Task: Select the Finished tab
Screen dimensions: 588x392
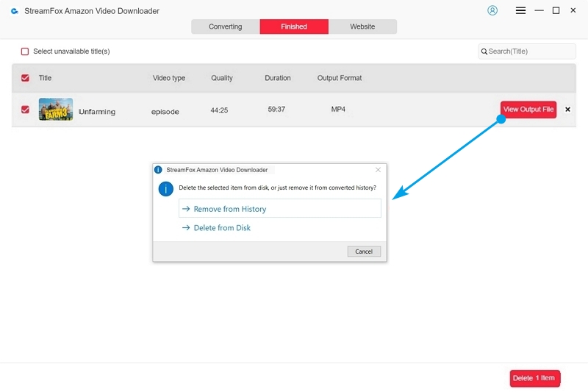Action: click(294, 26)
